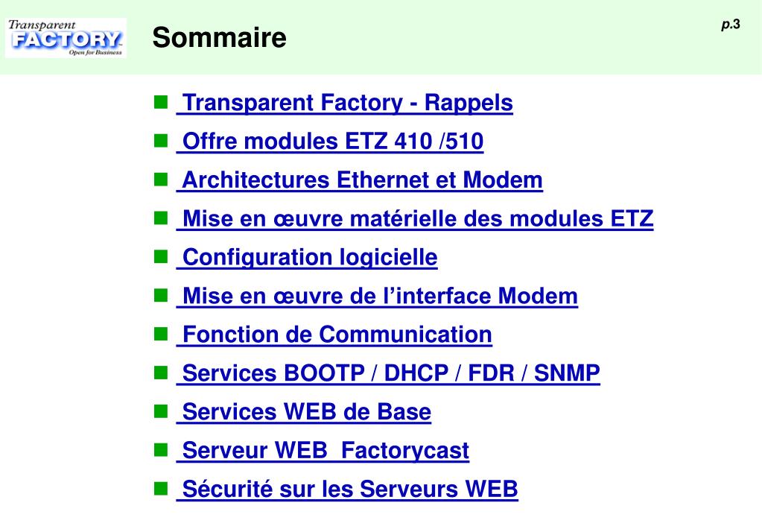This screenshot has height=532, width=762.
Task: Click the green bullet beside Sécurité sur les Serveurs
Action: pyautogui.click(x=161, y=488)
